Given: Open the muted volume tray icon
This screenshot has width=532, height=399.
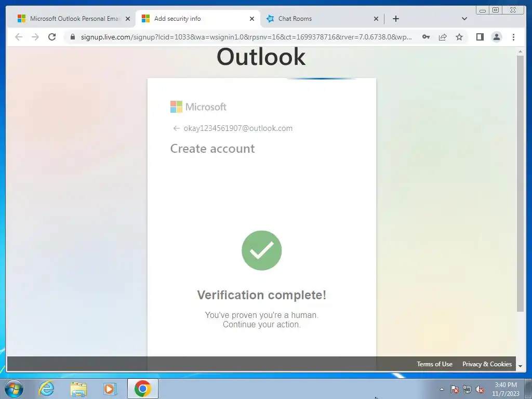Looking at the screenshot, I should (480, 389).
